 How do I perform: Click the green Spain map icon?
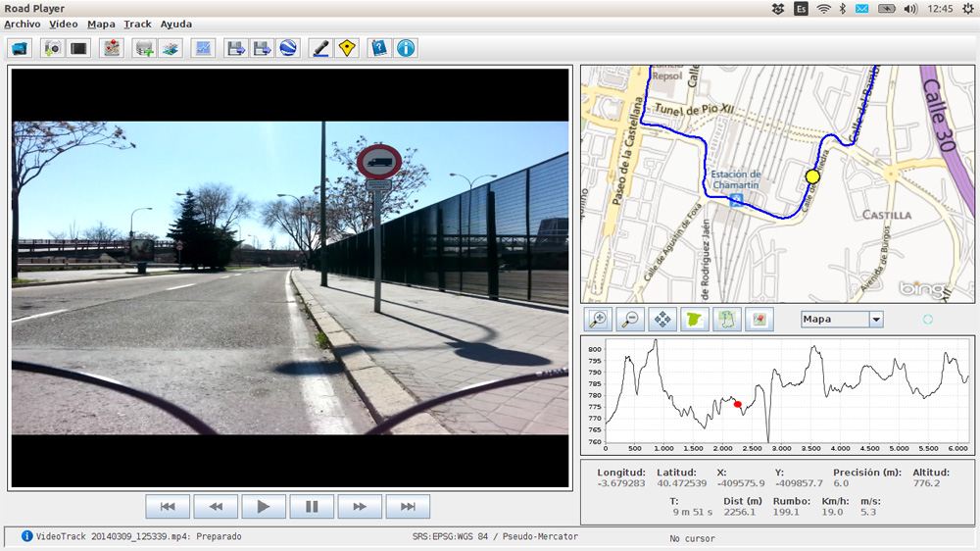point(695,320)
